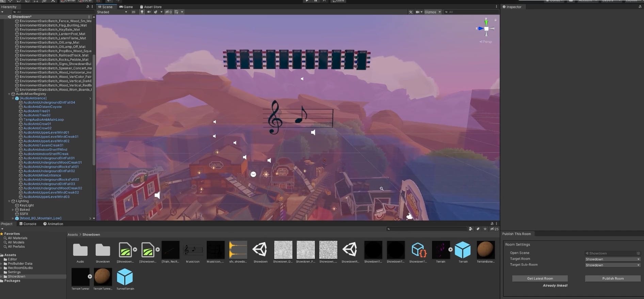Open component editor tools wrench icon
Image resolution: width=644 pixels, height=299 pixels.
tap(411, 12)
